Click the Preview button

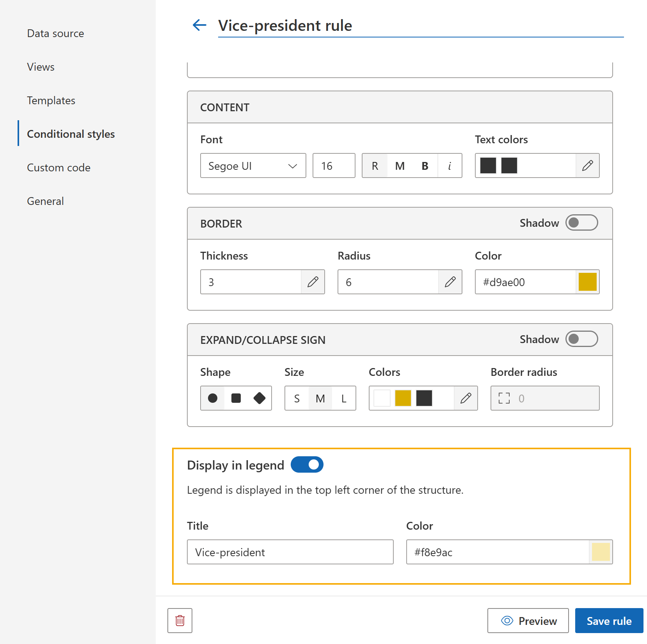pyautogui.click(x=528, y=621)
